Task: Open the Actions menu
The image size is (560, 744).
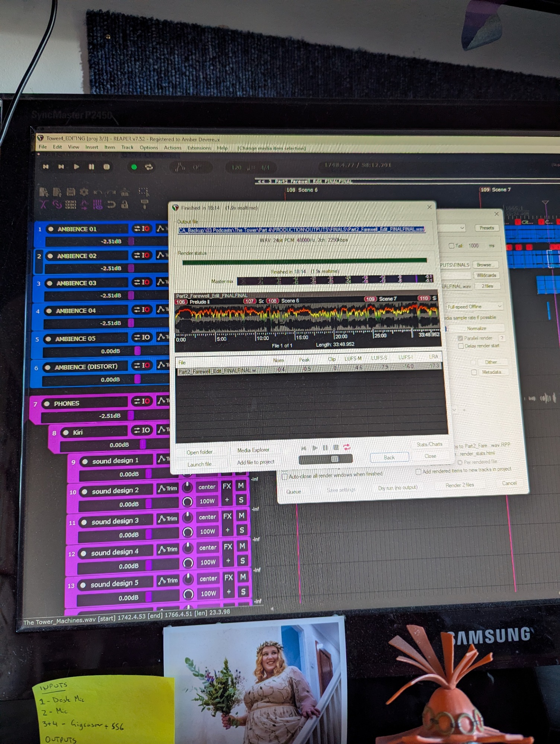Action: (173, 148)
